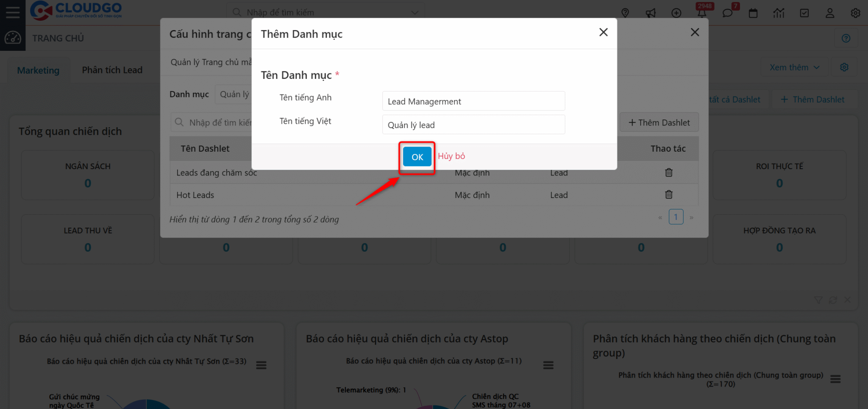Close the Thêm Danh mục dialog

(604, 32)
